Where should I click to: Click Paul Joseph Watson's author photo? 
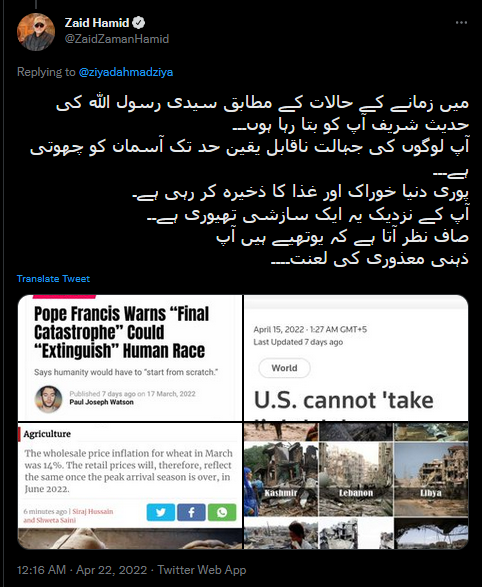coord(49,399)
